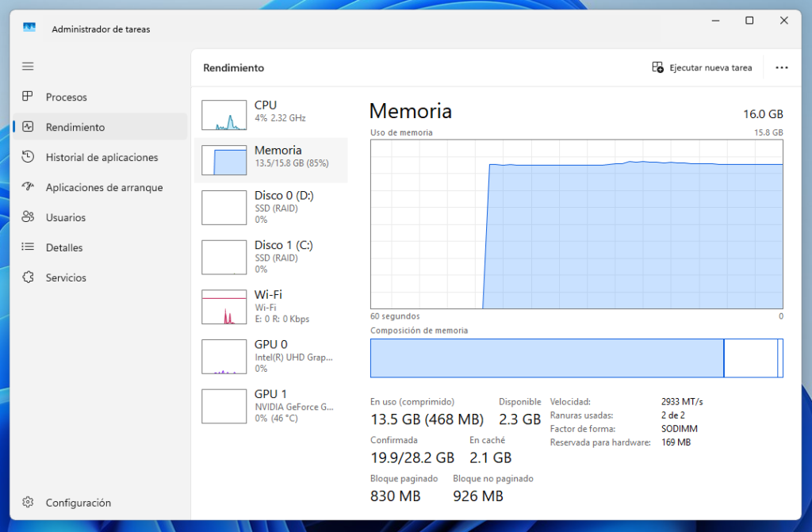Image resolution: width=812 pixels, height=532 pixels.
Task: Click the 13.5 GB (468 MB) in-use value
Action: (427, 419)
